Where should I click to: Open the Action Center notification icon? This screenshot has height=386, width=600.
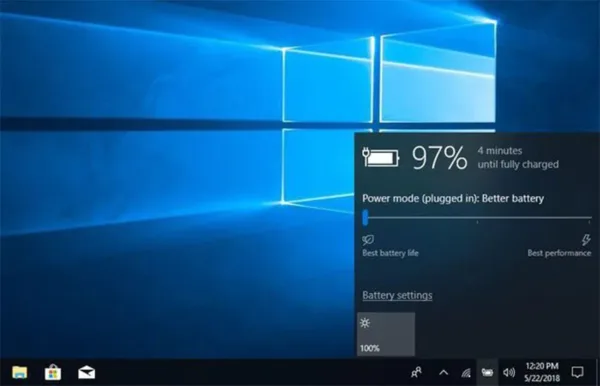pyautogui.click(x=577, y=372)
